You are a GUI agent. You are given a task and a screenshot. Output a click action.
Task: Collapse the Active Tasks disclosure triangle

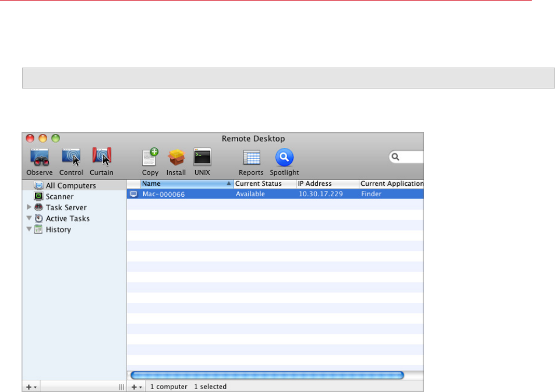pos(29,218)
